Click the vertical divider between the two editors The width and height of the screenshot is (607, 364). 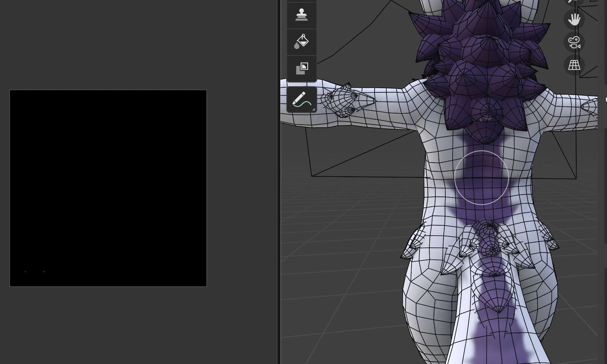tap(279, 182)
